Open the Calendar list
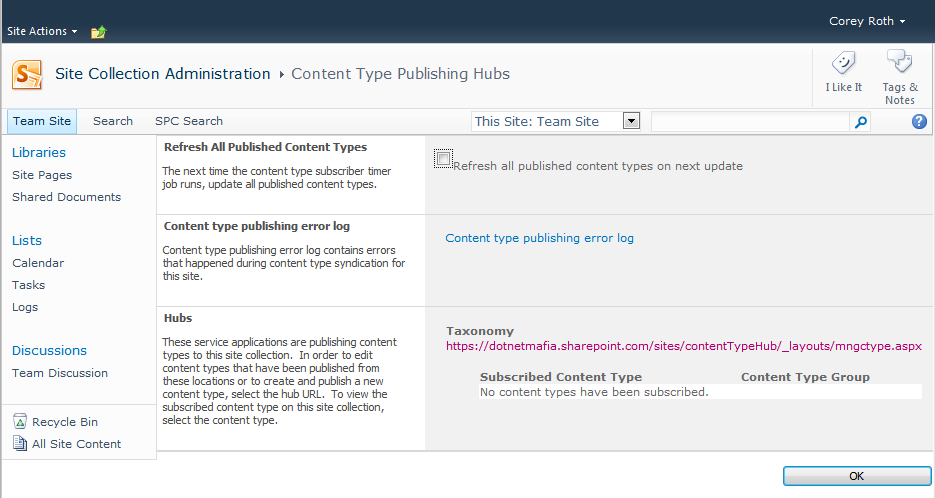 click(38, 263)
